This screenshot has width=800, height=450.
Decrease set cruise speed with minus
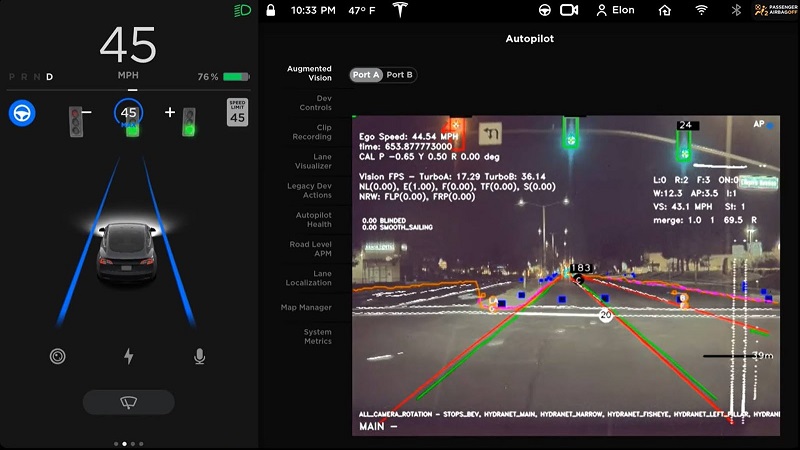87,112
